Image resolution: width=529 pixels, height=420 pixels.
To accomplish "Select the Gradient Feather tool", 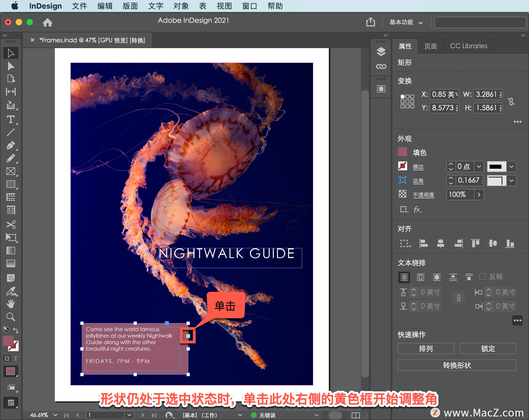I will 11,263.
